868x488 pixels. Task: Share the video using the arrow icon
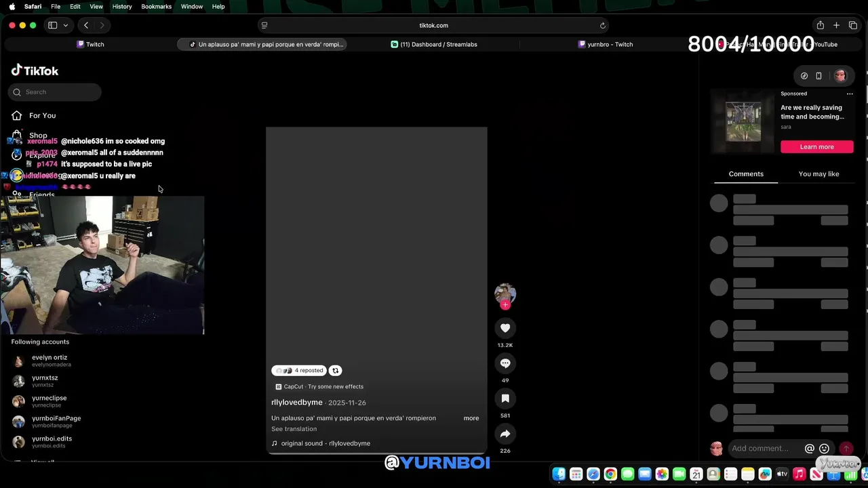pos(505,434)
